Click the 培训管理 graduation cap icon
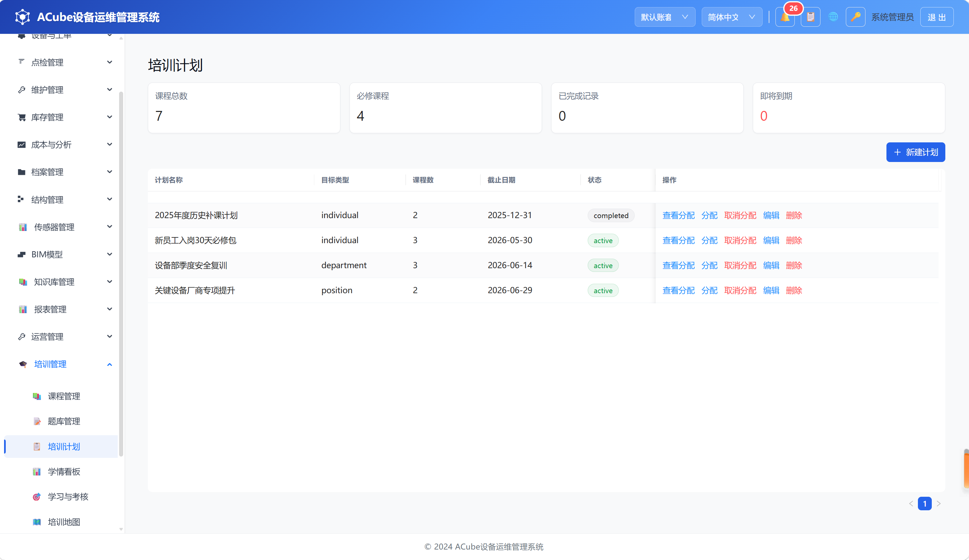 (23, 364)
